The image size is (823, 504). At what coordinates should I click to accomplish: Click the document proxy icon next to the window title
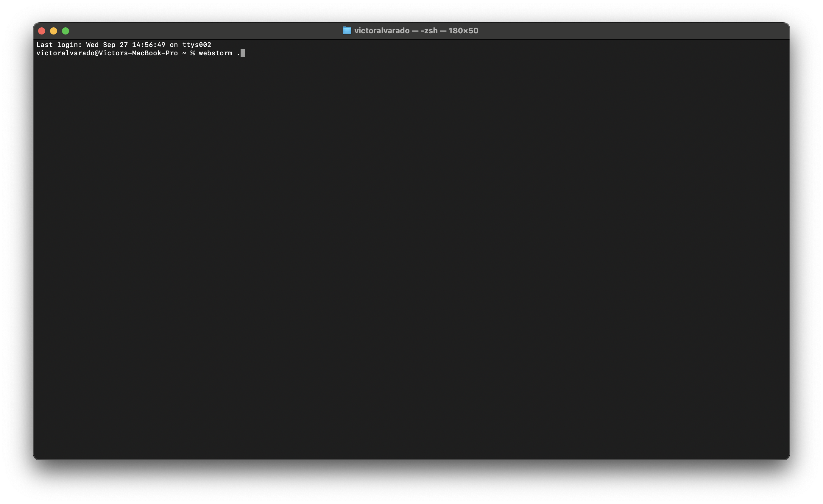point(347,30)
